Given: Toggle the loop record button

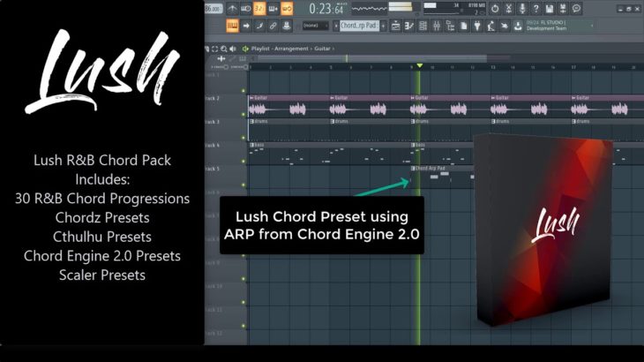Looking at the screenshot, I should pyautogui.click(x=287, y=9).
